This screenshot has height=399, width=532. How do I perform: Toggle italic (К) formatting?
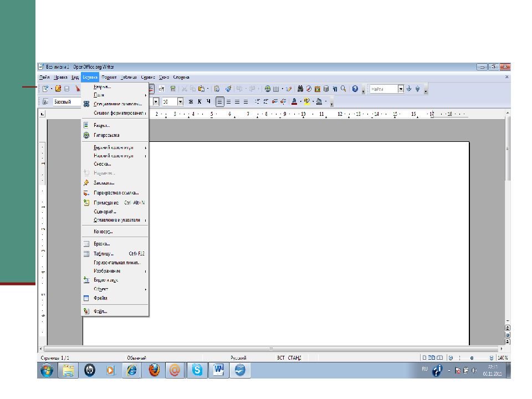click(x=199, y=102)
